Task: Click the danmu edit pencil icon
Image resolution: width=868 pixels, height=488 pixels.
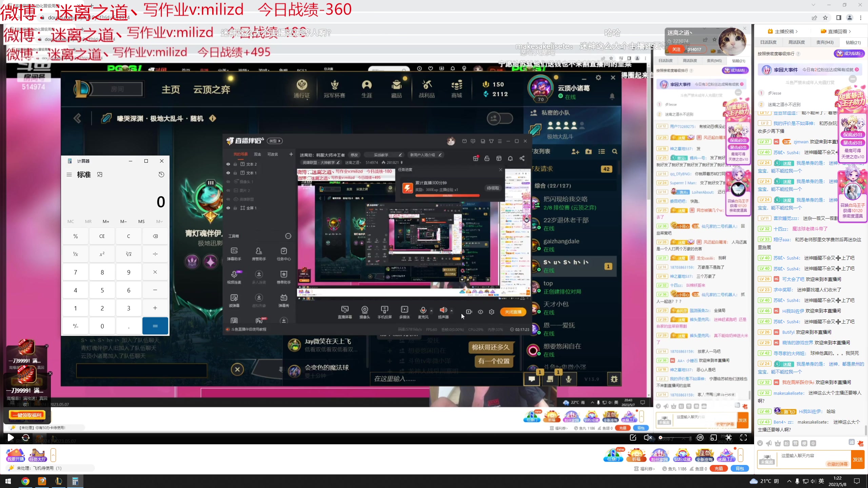Action: (x=633, y=438)
